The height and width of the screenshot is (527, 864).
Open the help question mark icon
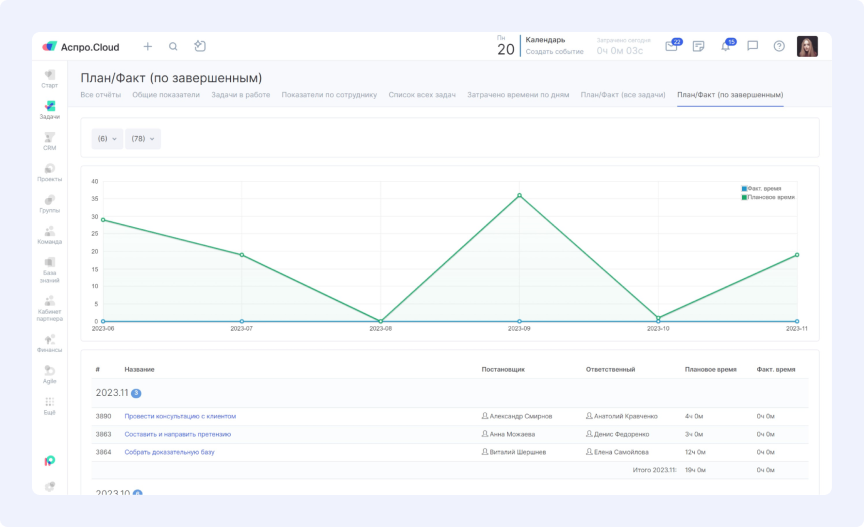coord(779,46)
